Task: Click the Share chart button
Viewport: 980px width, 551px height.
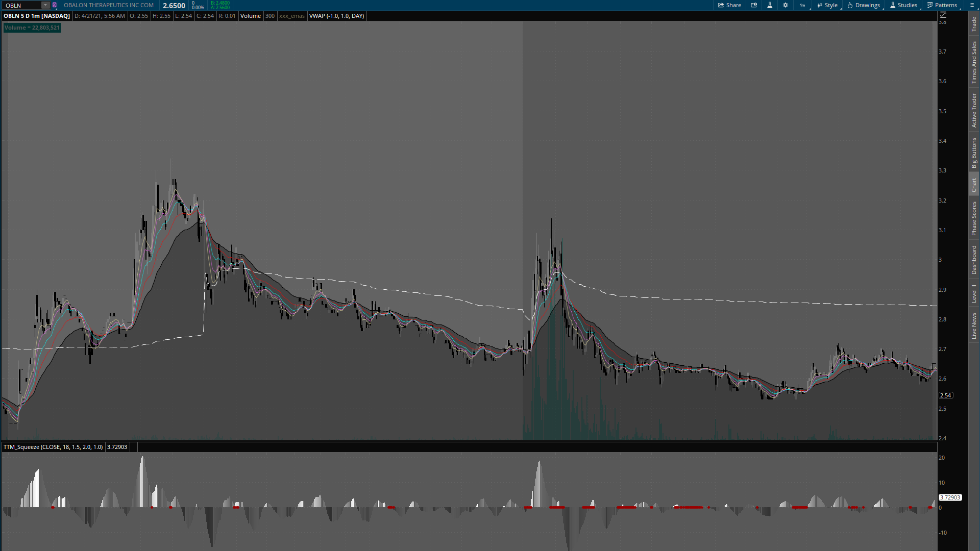Action: (729, 5)
